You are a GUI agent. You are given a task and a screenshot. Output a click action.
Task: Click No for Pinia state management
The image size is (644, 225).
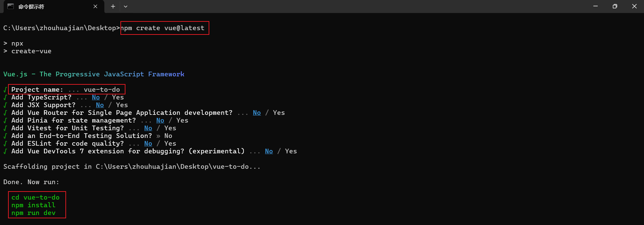(160, 121)
